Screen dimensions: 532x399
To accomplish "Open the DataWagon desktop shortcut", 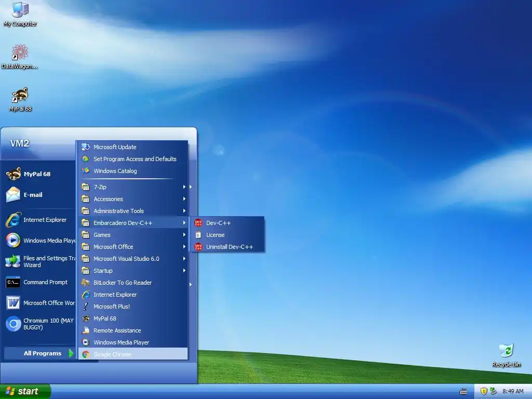I will click(19, 57).
